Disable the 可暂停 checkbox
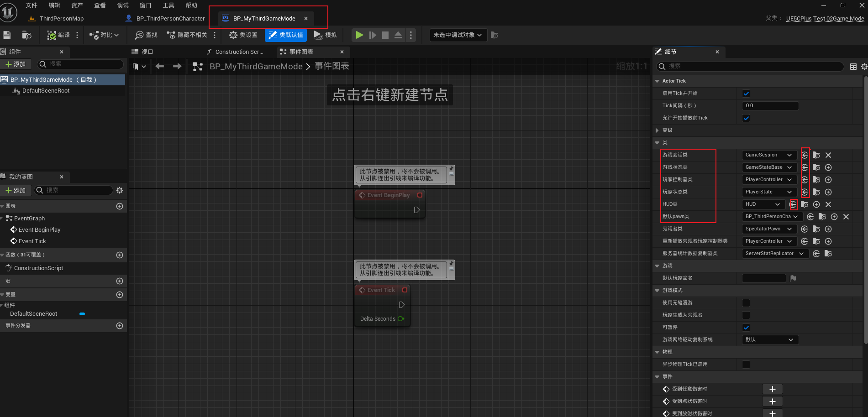This screenshot has height=417, width=868. coord(746,327)
